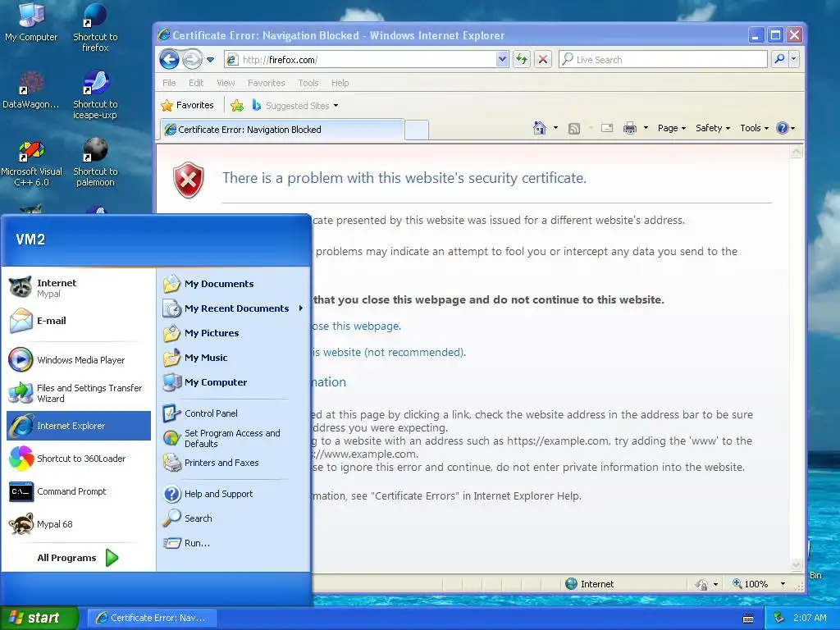840x630 pixels.
Task: Click the close this webpage link
Action: (x=356, y=326)
